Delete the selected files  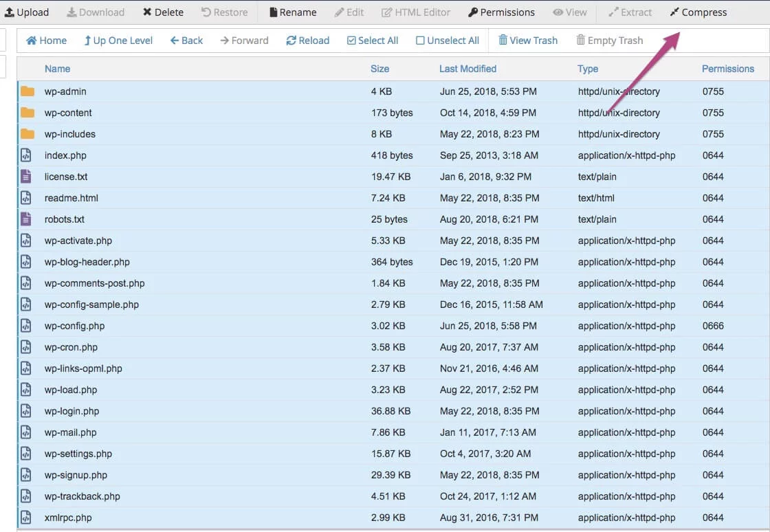[163, 12]
